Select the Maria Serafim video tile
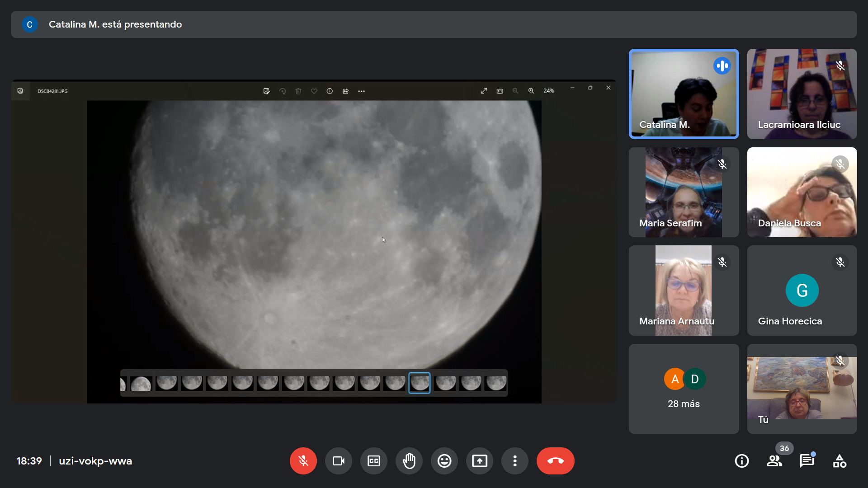The image size is (868, 488). [x=684, y=192]
